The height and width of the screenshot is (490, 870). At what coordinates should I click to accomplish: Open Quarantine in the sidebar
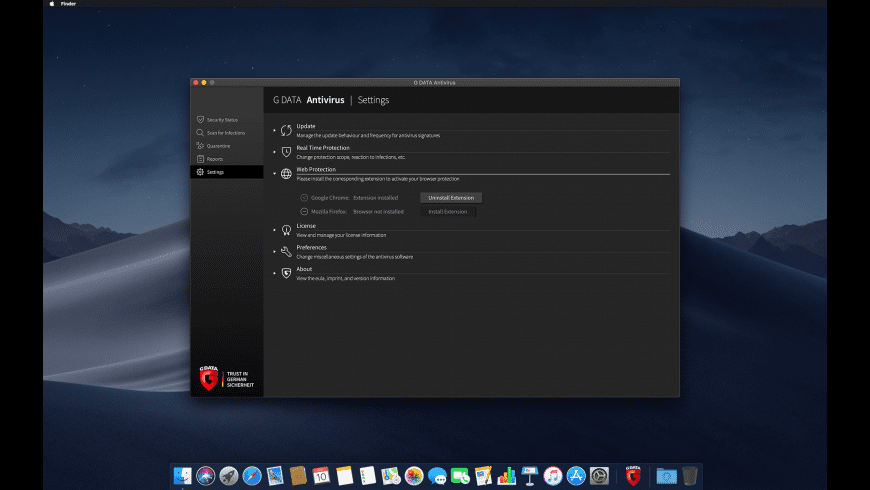[227, 146]
